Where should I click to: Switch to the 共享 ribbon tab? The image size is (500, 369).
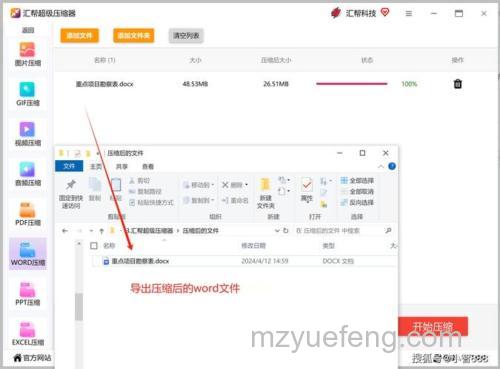coord(122,166)
